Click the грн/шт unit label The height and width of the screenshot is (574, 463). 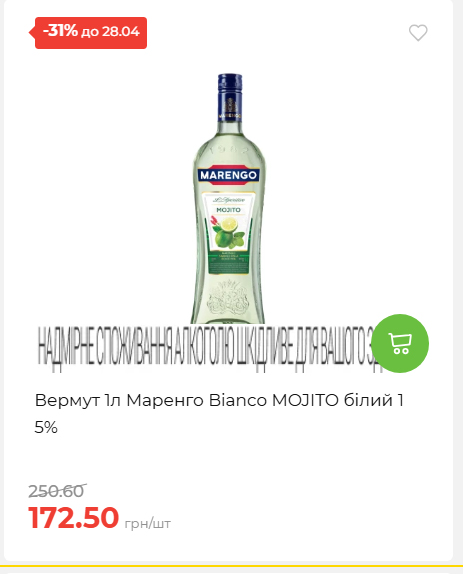point(148,524)
